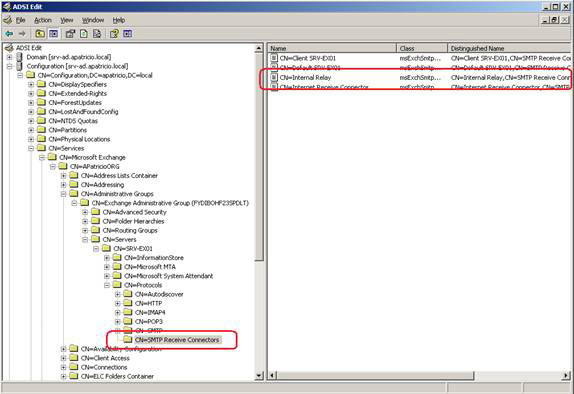The image size is (574, 394).
Task: Sort list by Class column header
Action: tap(422, 48)
